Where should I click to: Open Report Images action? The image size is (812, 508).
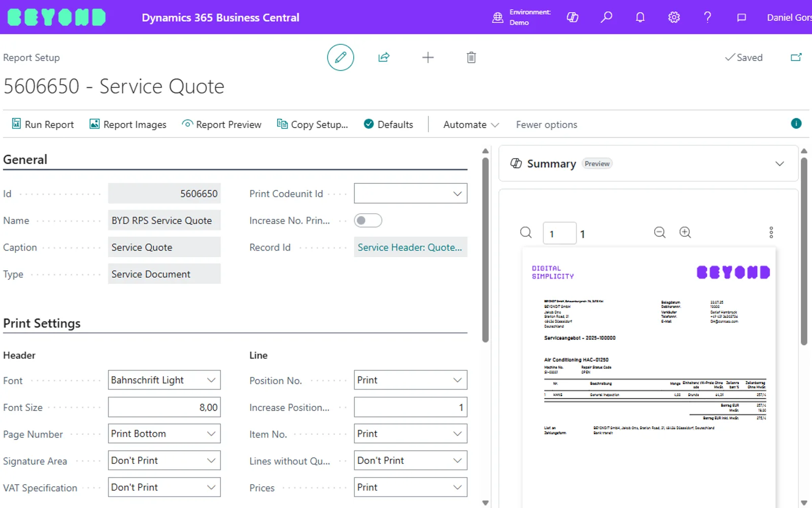(x=128, y=124)
